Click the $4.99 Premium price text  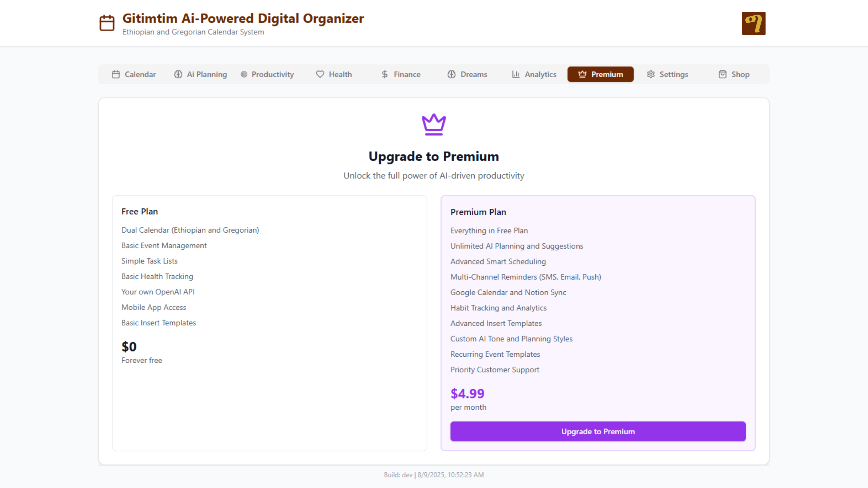coord(467,393)
